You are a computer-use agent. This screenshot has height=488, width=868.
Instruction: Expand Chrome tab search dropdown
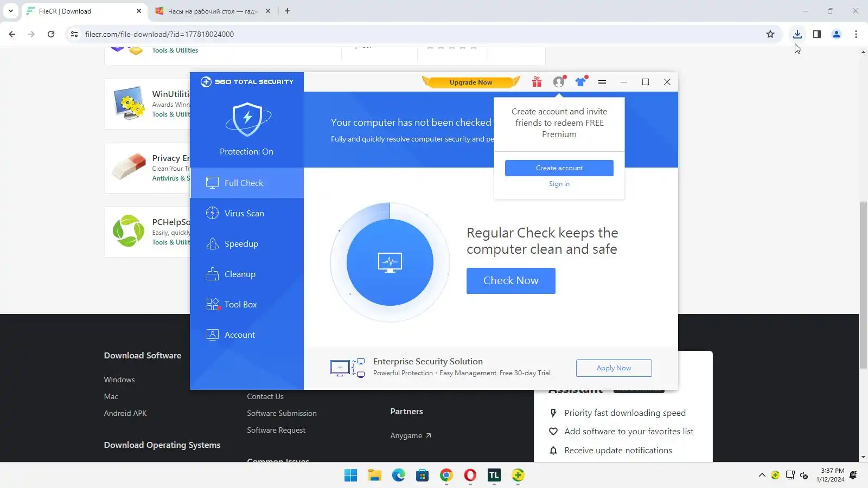[11, 11]
